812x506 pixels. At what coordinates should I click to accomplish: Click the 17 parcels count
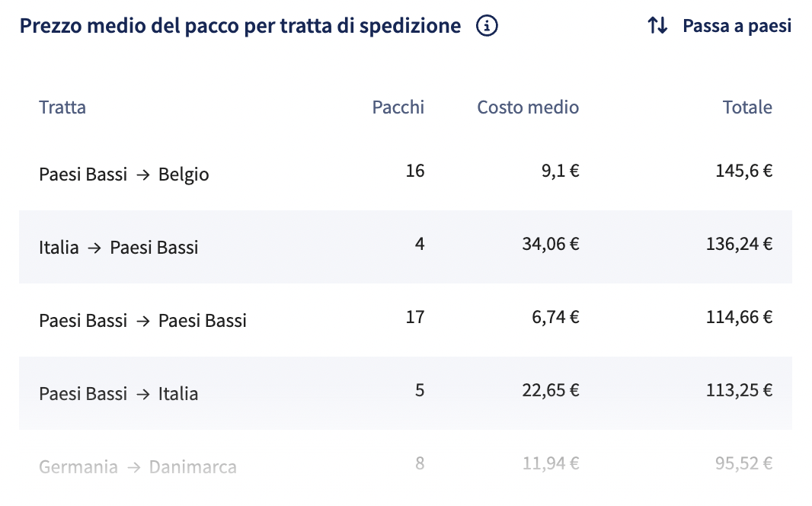415,317
